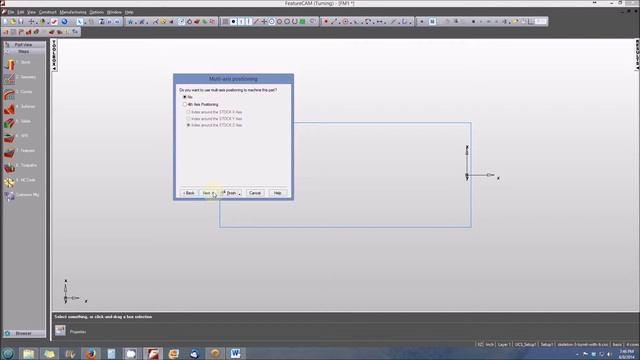The image size is (640, 360).
Task: Open step 4 Surfaces icon
Action: pos(9,108)
